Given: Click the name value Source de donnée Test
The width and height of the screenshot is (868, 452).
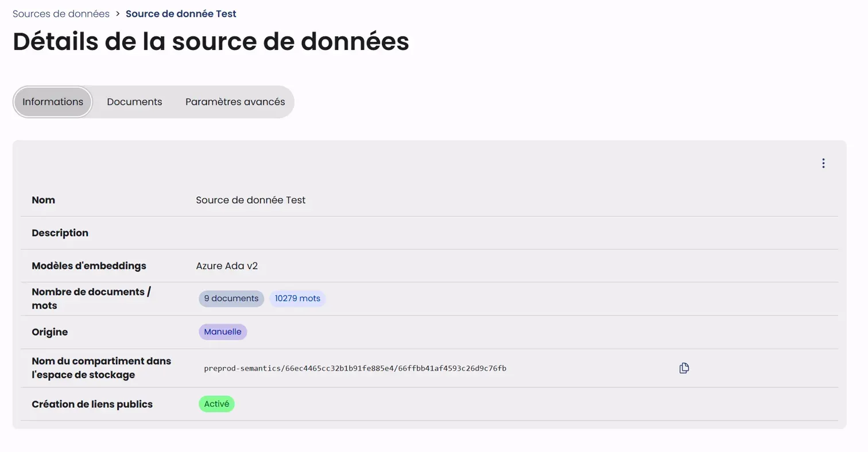Looking at the screenshot, I should (250, 200).
